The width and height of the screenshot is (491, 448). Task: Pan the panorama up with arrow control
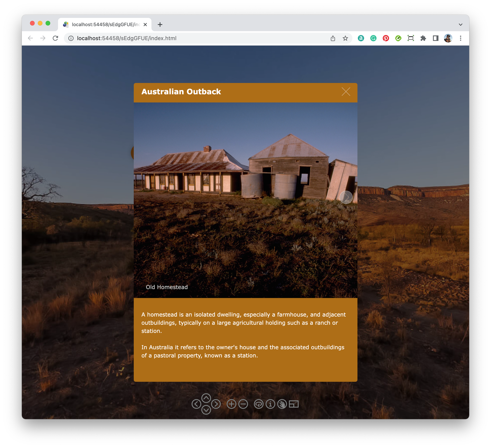206,398
